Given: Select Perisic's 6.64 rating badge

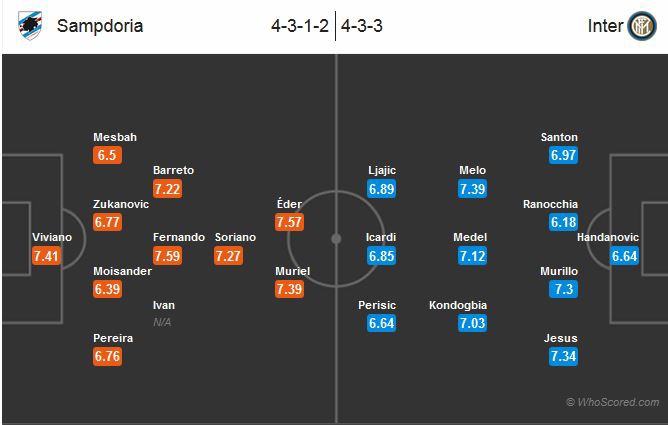Looking at the screenshot, I should 383,322.
